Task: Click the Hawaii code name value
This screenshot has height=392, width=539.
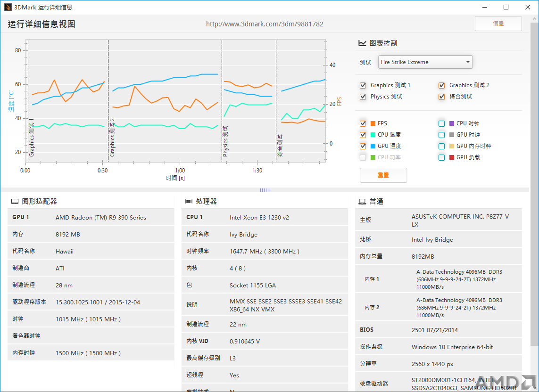Action: (65, 252)
